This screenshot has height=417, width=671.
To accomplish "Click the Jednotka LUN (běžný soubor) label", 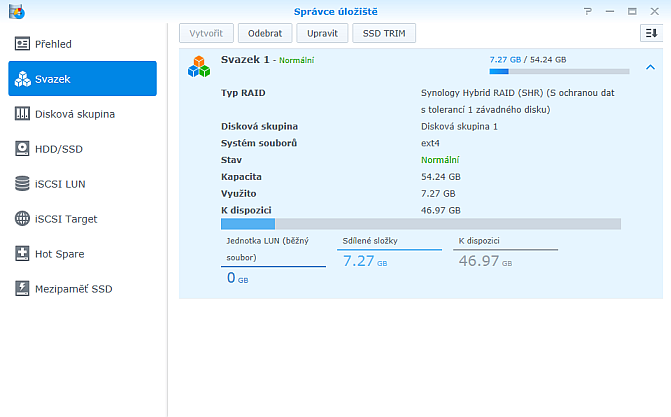I will pos(267,249).
